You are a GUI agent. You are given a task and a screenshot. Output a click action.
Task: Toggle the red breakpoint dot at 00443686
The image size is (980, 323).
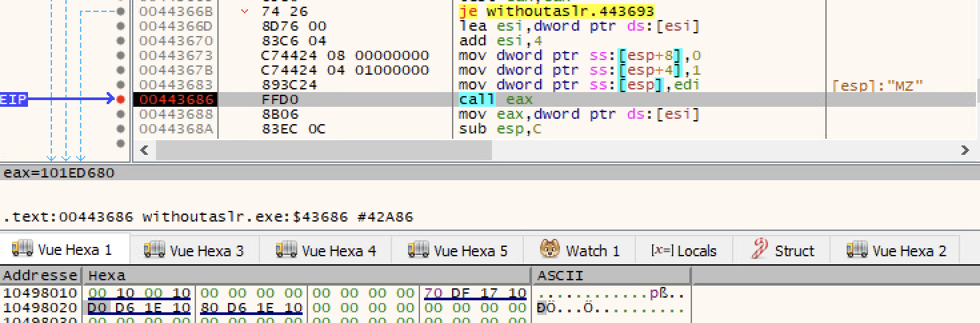pos(121,99)
